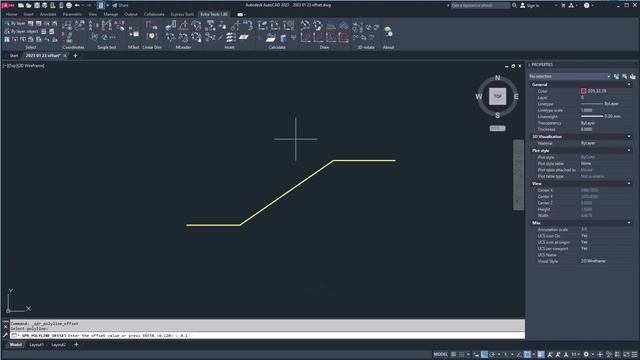Click the plus button to add new drawing tab
Screen dimensions: 640x360
coord(75,56)
